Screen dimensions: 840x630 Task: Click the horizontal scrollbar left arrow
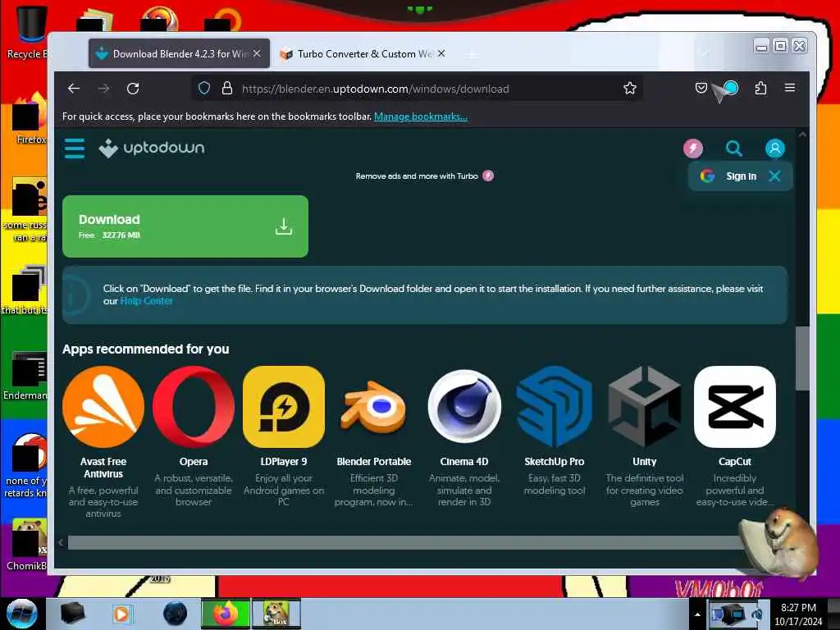(61, 543)
